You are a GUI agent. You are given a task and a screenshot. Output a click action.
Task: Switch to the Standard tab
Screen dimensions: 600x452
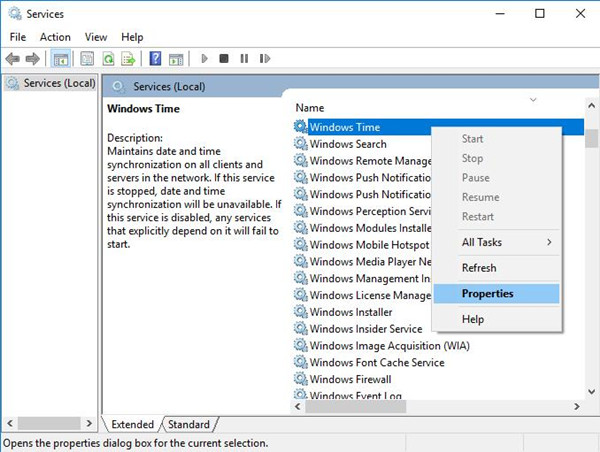pos(189,424)
